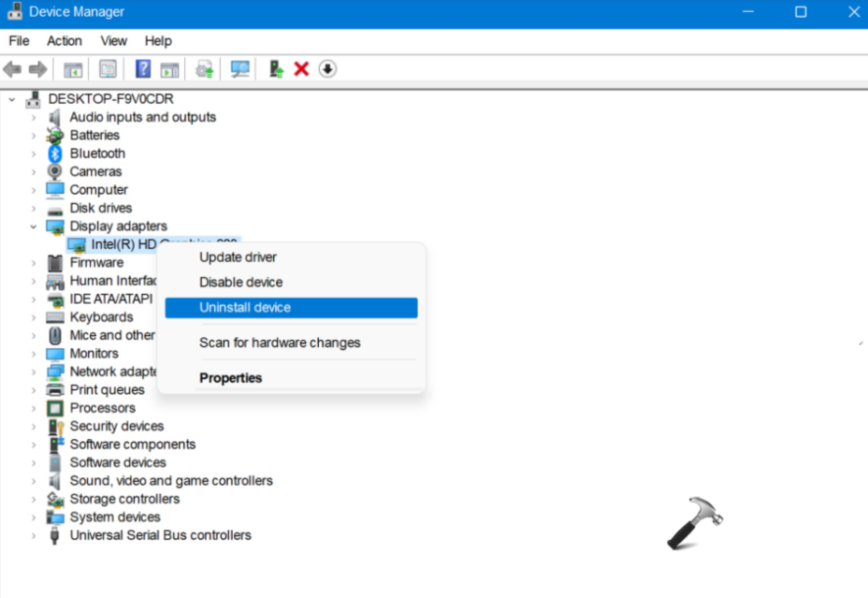Viewport: 868px width, 598px height.
Task: Select the Print queues label
Action: pos(107,390)
